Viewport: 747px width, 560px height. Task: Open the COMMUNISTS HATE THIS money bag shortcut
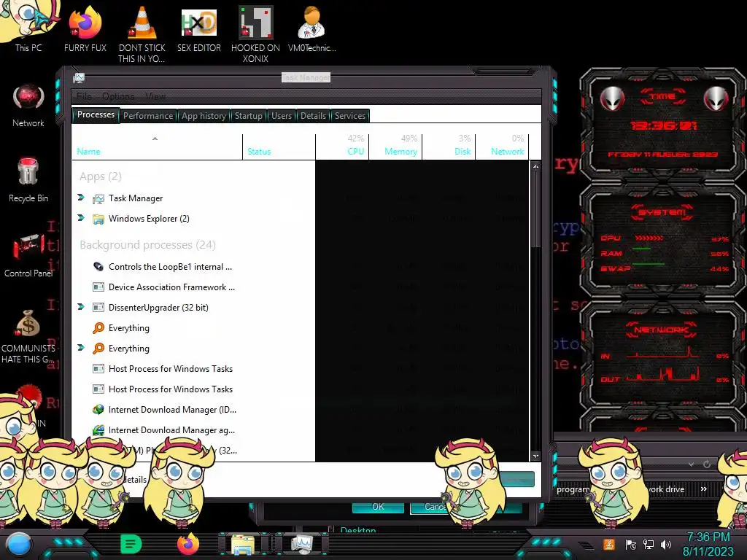[28, 336]
